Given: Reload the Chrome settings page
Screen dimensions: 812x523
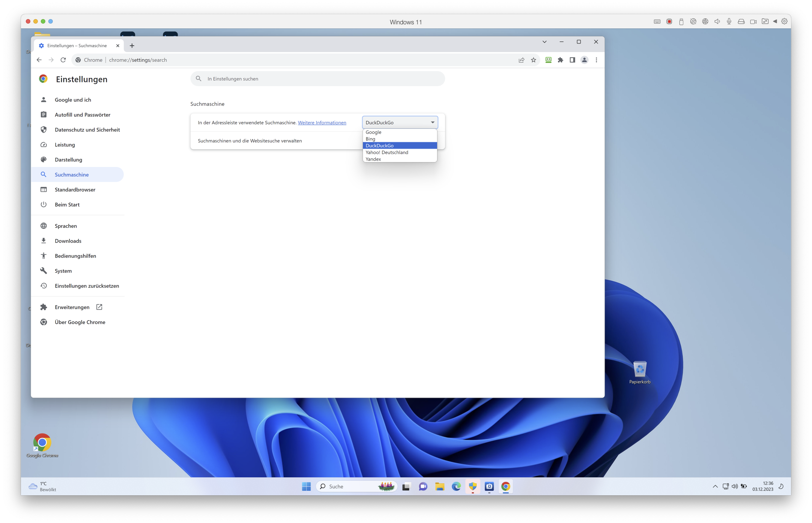Looking at the screenshot, I should pos(63,60).
